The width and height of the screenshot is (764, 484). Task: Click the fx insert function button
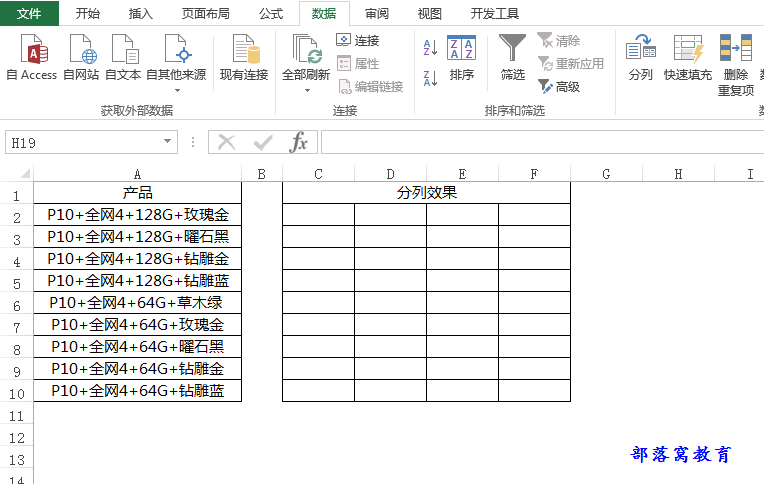point(298,142)
